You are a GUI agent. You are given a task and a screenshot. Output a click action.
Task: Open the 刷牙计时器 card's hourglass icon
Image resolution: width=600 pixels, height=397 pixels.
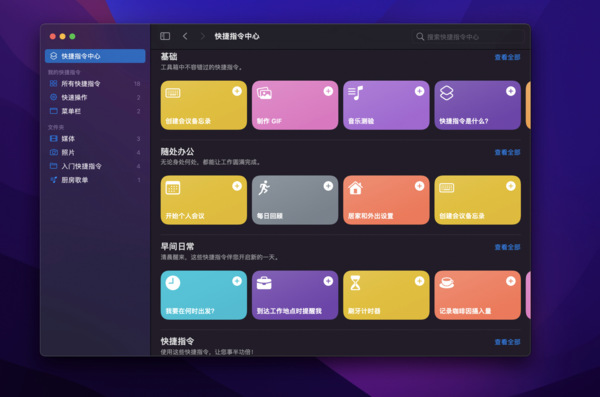pos(355,283)
